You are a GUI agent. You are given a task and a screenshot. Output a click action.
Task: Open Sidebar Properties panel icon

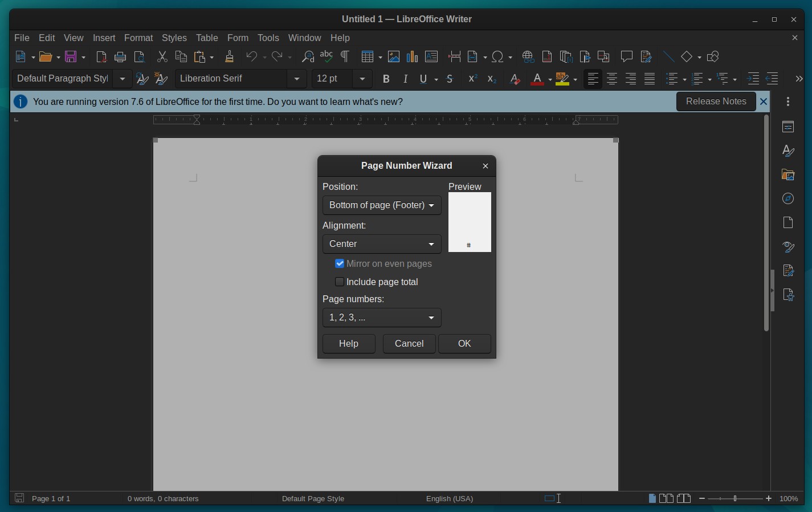[x=788, y=127]
